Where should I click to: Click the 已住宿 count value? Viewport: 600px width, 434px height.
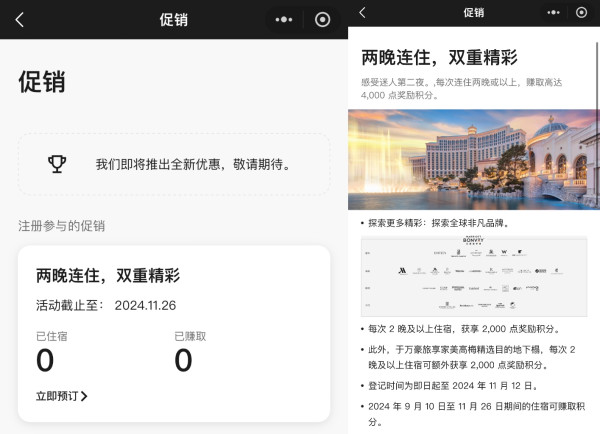(x=45, y=360)
